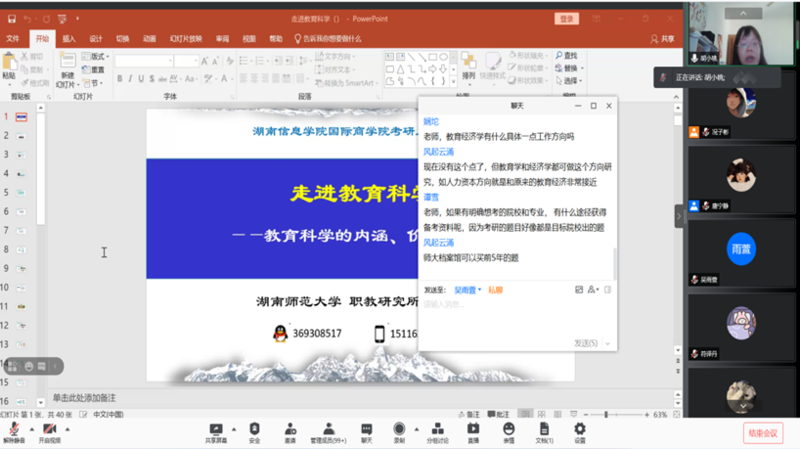Click Convert to SmartArt
Screen dimensions: 800x449
pos(347,83)
